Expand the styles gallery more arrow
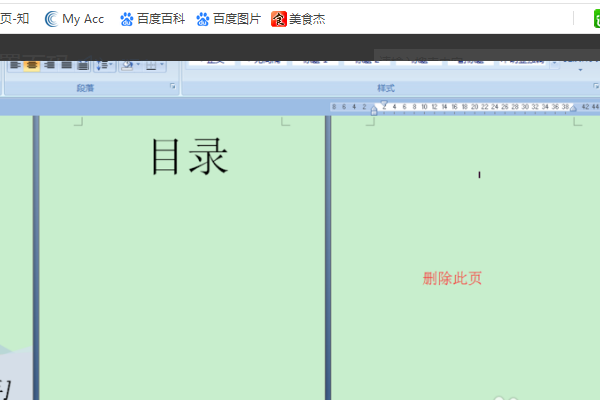The height and width of the screenshot is (400, 600). pyautogui.click(x=554, y=64)
